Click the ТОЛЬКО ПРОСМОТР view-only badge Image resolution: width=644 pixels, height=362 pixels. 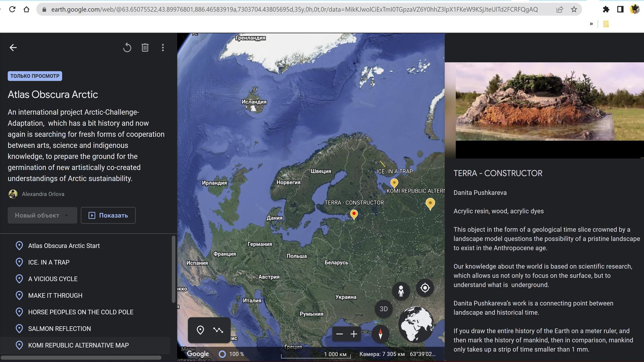click(35, 76)
